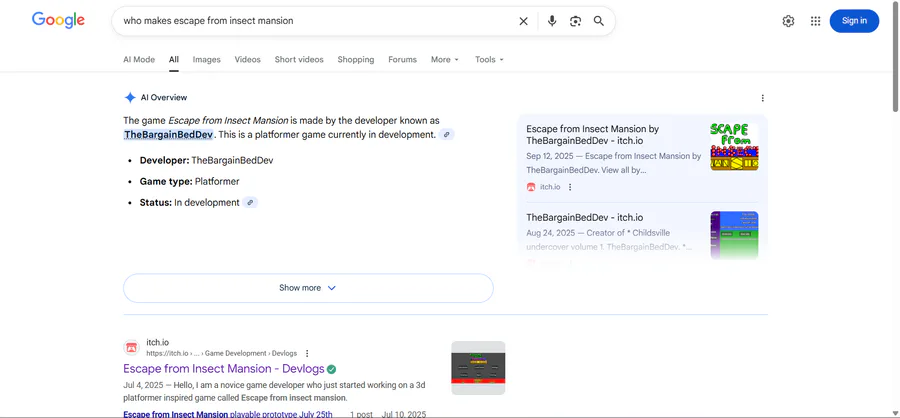
Task: Click 'Developer: TheBargainBedDev' bullet text
Action: 207,160
